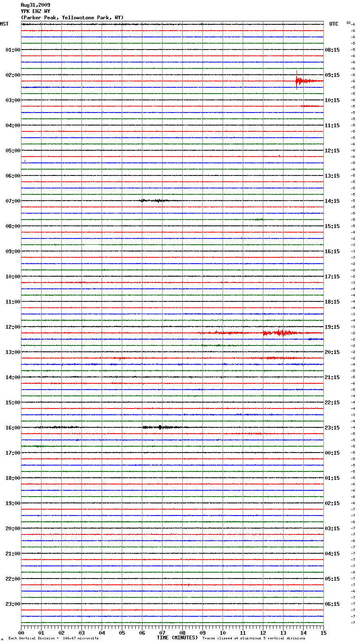
Task: Click the '02:00' MST time label
Action: point(13,75)
